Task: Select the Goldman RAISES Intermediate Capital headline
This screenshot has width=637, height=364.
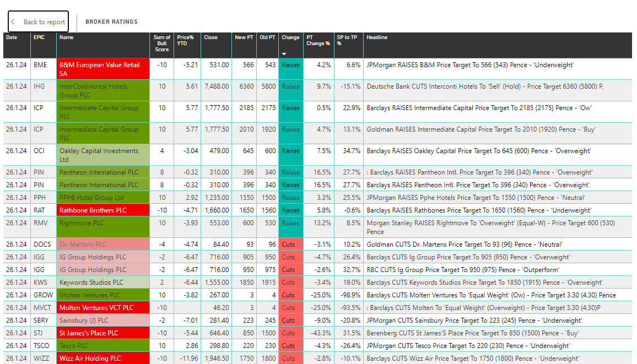Action: 481,129
